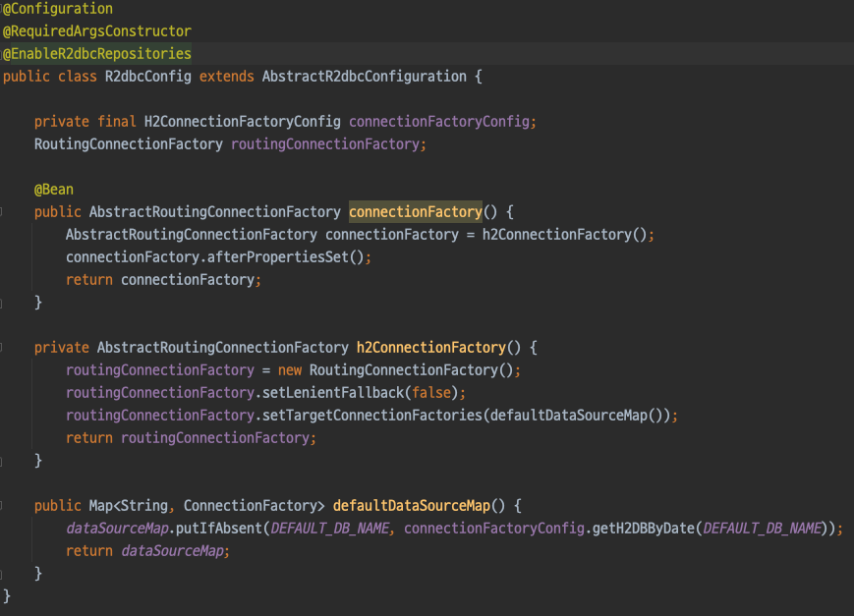Click dataSourceMap before putIfAbsent
This screenshot has width=854, height=616.
click(117, 529)
